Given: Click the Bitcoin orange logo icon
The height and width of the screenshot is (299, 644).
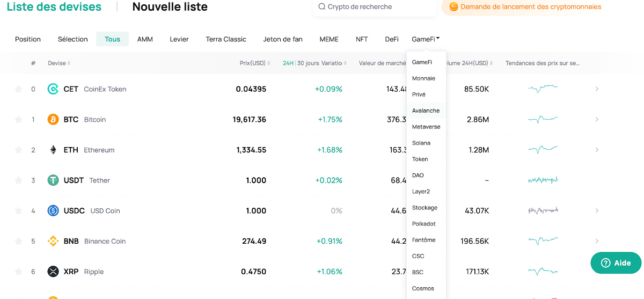Looking at the screenshot, I should pyautogui.click(x=53, y=119).
